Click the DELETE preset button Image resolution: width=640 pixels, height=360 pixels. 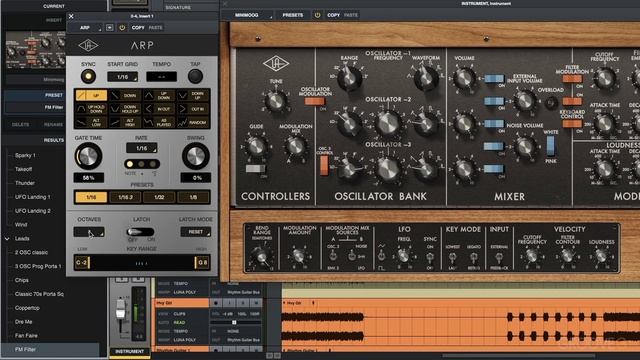[20, 124]
